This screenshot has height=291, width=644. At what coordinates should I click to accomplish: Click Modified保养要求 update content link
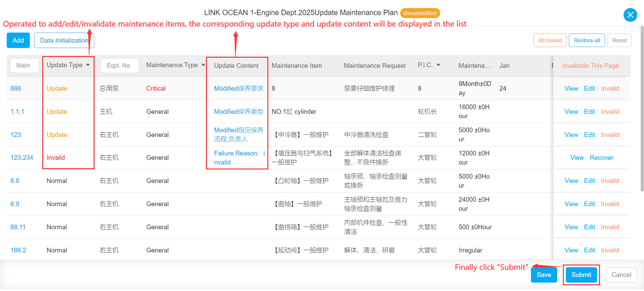pyautogui.click(x=239, y=89)
